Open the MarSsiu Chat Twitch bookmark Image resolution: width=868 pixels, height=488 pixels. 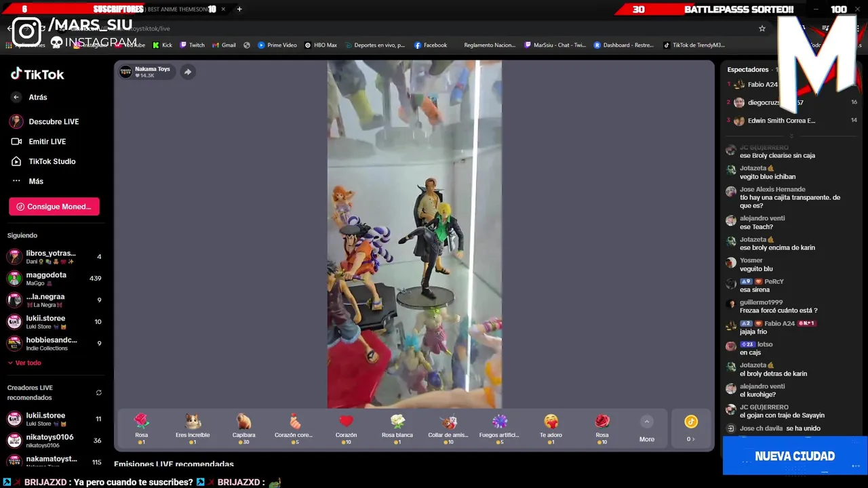(x=555, y=45)
